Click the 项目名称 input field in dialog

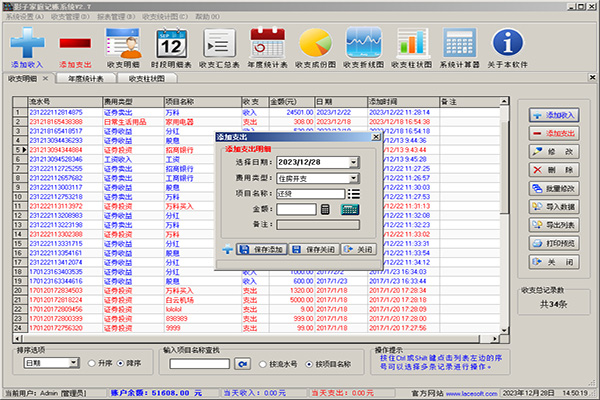[310, 194]
